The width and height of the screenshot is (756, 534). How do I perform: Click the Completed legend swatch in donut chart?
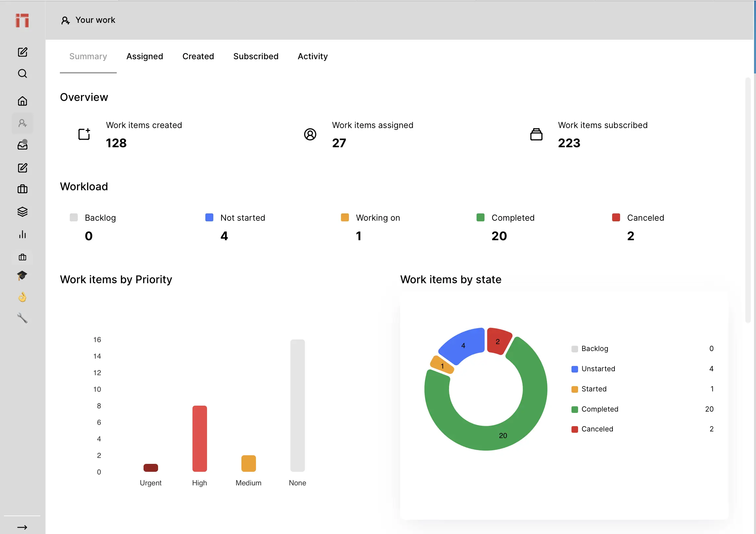click(574, 409)
